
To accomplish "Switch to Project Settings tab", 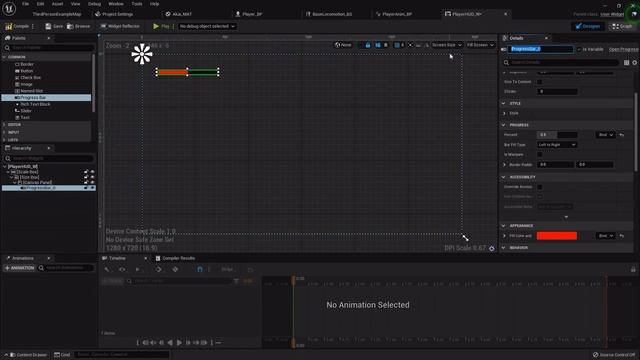I will (114, 14).
